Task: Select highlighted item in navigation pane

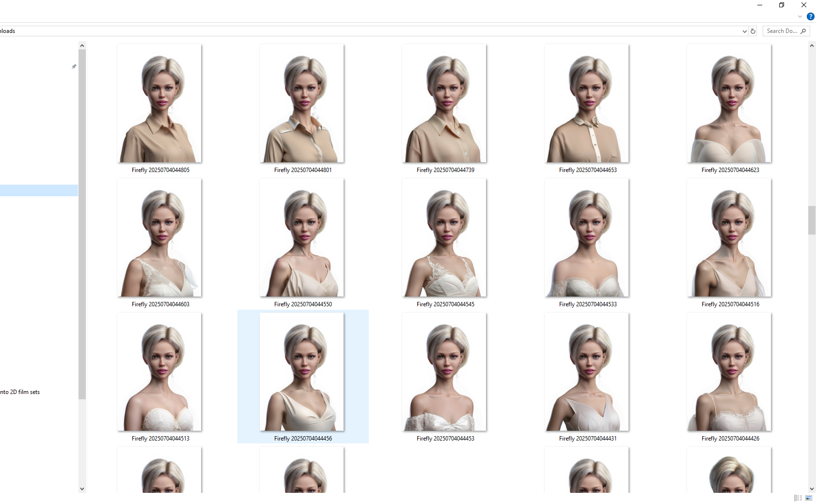Action: click(x=39, y=190)
